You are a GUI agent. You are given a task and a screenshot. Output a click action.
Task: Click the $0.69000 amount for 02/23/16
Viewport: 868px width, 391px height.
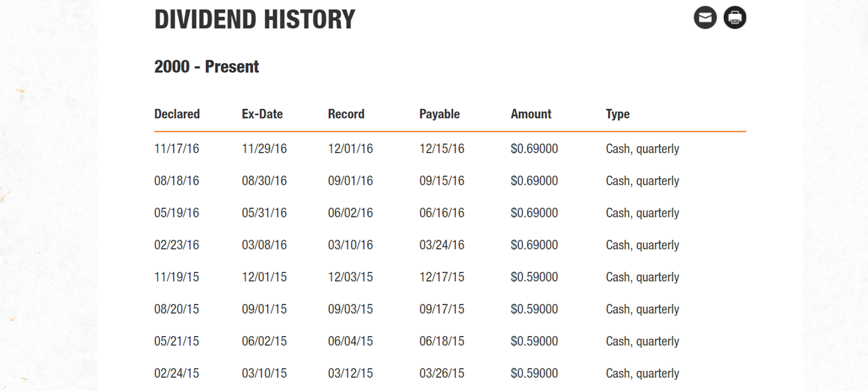[534, 245]
